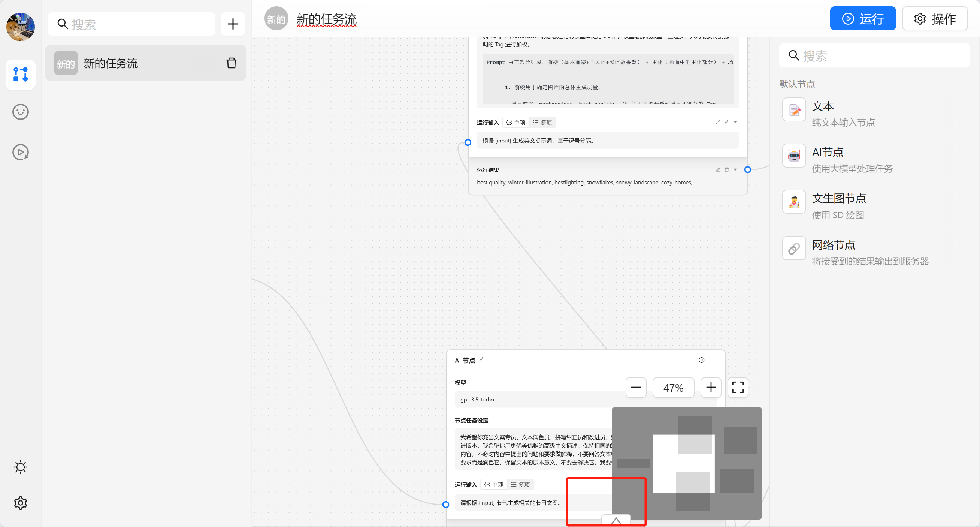
Task: Expand 运行结果 dropdown arrow
Action: [x=735, y=170]
